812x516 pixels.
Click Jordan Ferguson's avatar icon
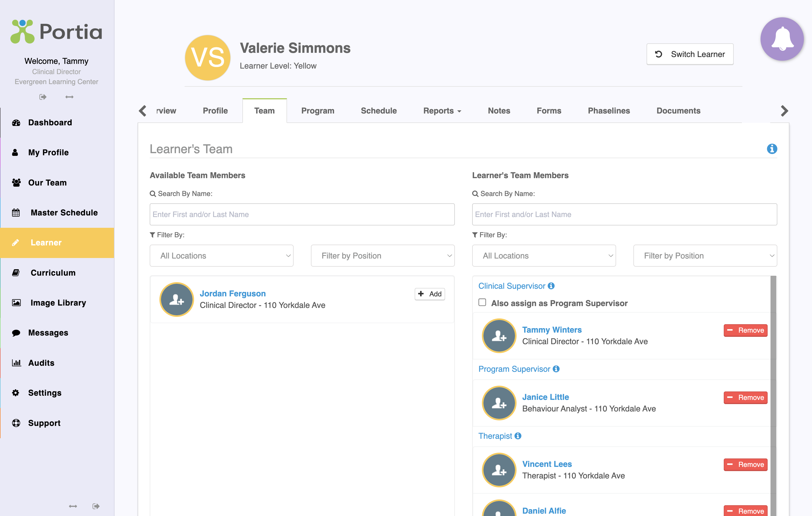[176, 299]
